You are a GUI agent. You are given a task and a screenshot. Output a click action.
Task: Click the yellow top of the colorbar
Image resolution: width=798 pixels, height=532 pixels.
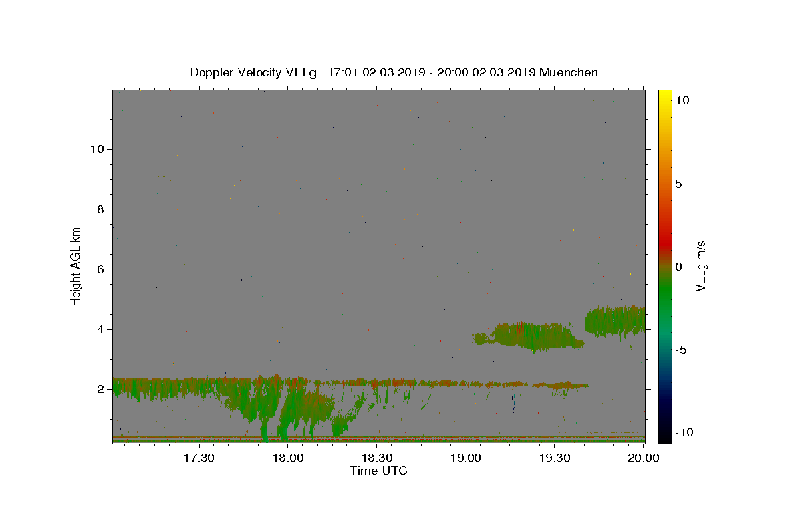pyautogui.click(x=665, y=96)
